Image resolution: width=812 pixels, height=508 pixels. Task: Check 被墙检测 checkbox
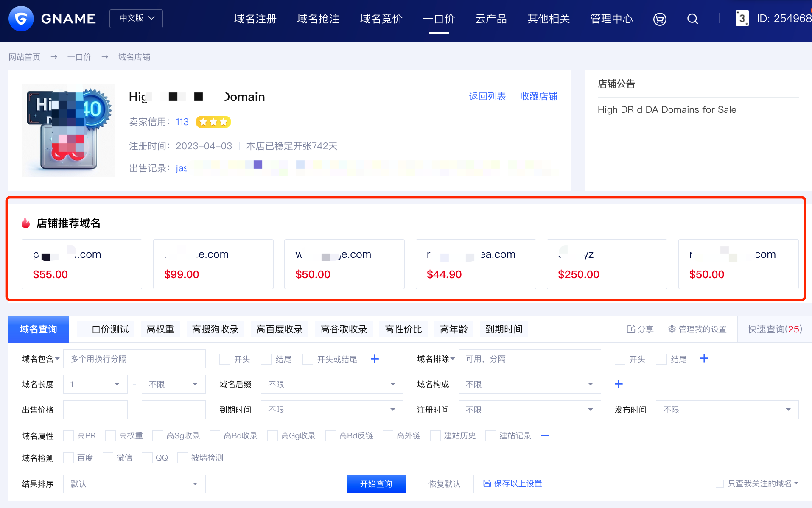point(182,458)
